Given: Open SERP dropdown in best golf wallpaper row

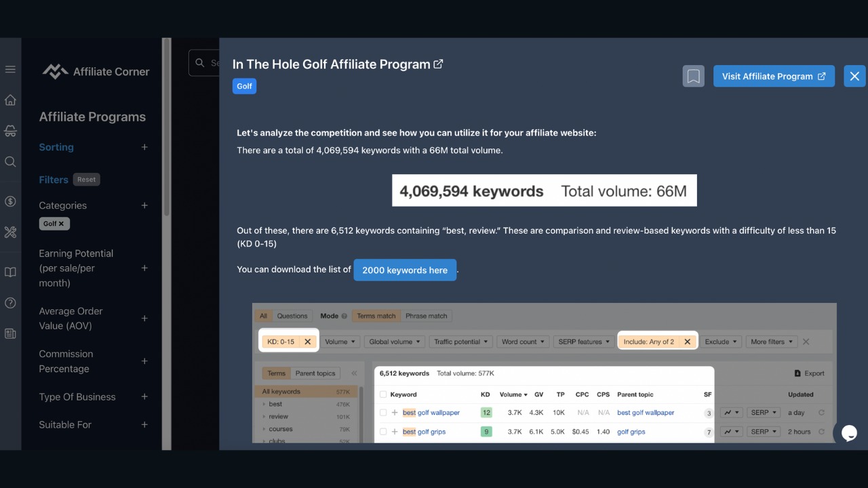Looking at the screenshot, I should pos(764,413).
